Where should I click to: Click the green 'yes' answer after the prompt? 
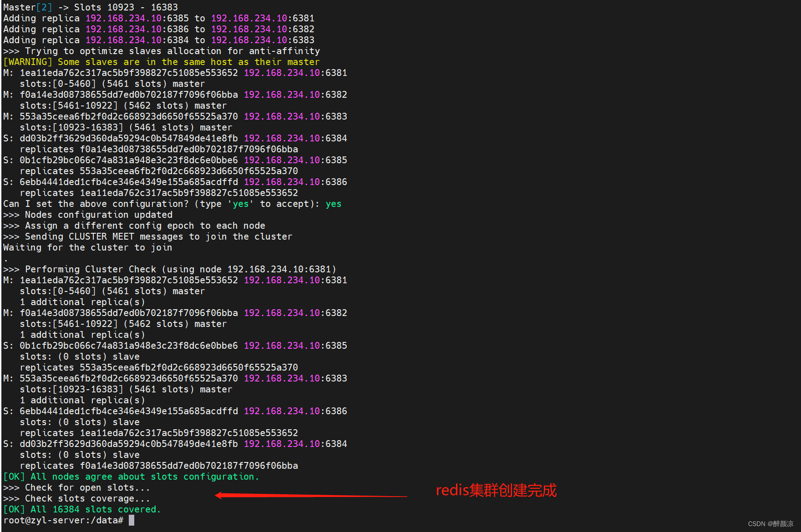pyautogui.click(x=334, y=204)
